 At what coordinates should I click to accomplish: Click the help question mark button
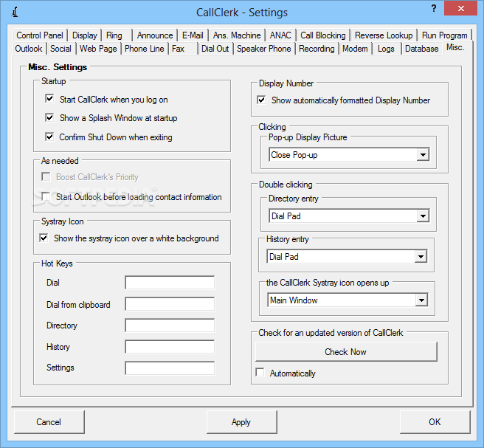[x=434, y=8]
